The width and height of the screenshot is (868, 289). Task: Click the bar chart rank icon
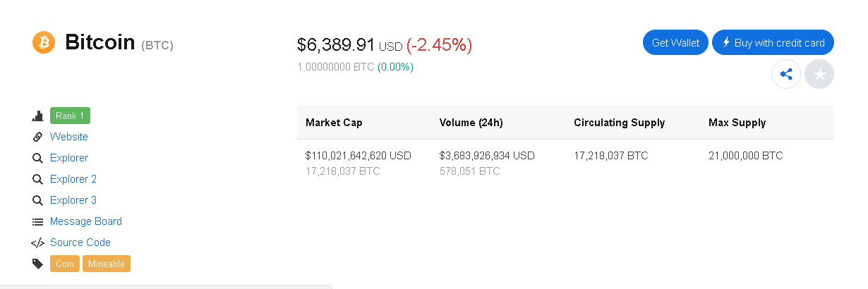[38, 116]
